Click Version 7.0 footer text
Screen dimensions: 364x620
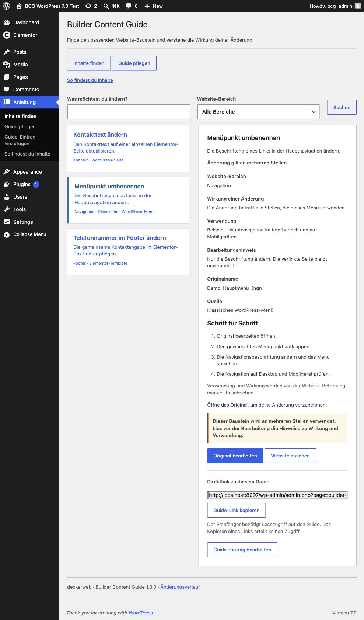(x=344, y=613)
